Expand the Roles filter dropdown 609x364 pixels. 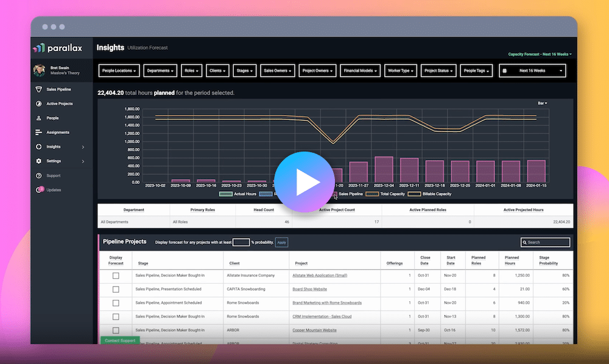click(x=191, y=71)
